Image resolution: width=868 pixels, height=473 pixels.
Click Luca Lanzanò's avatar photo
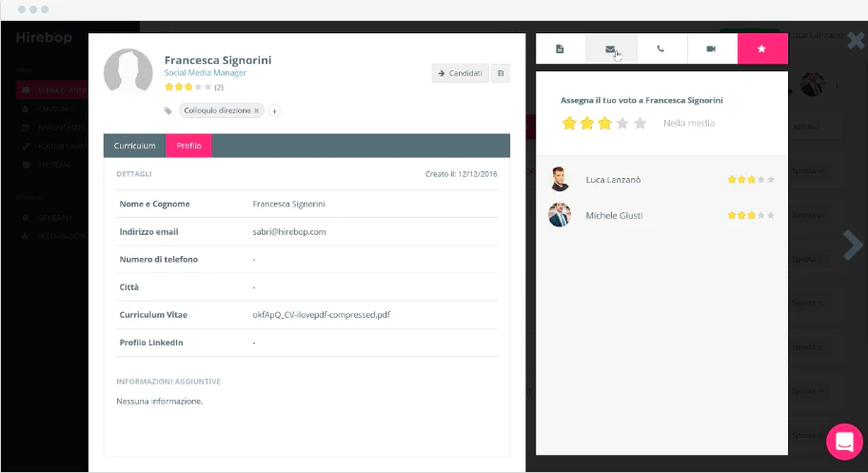560,179
